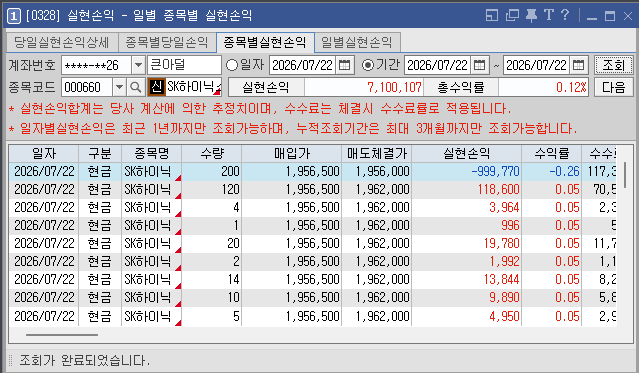Click the 신 badge next to SK하이닉스
The image size is (639, 373).
point(156,87)
